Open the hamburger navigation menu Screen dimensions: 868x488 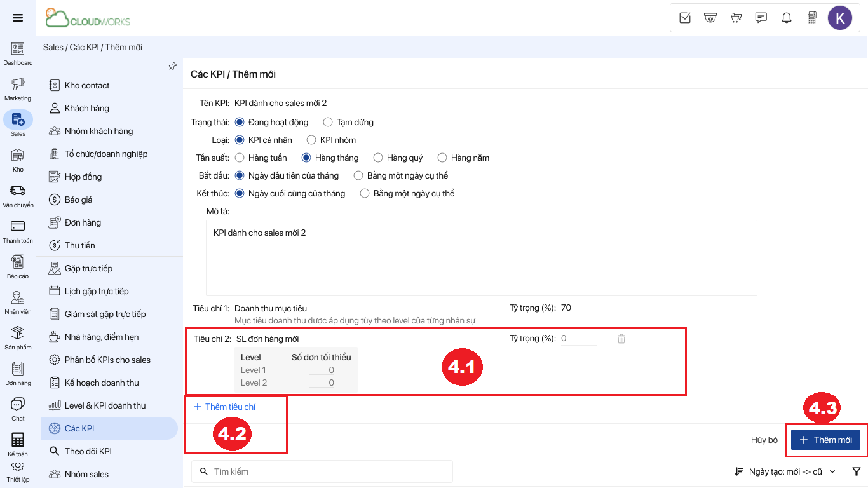[x=18, y=18]
